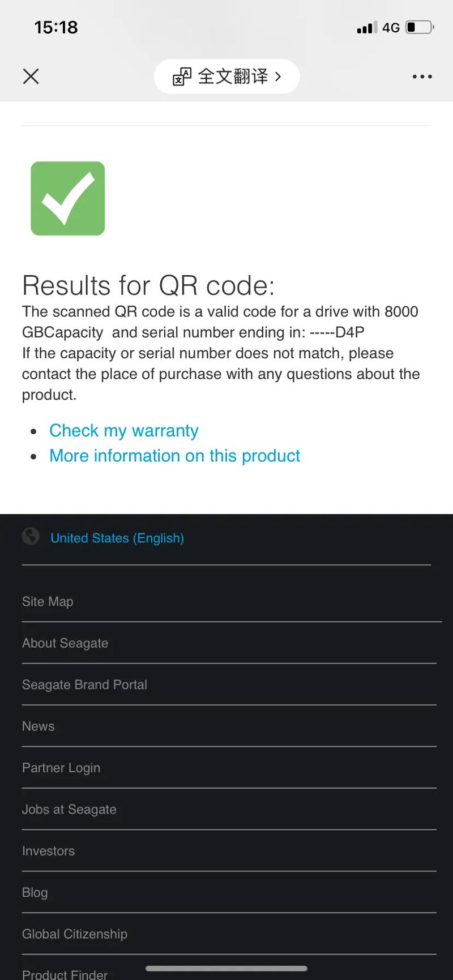Tap the globe region icon
Screen dimensions: 453x980
31,536
